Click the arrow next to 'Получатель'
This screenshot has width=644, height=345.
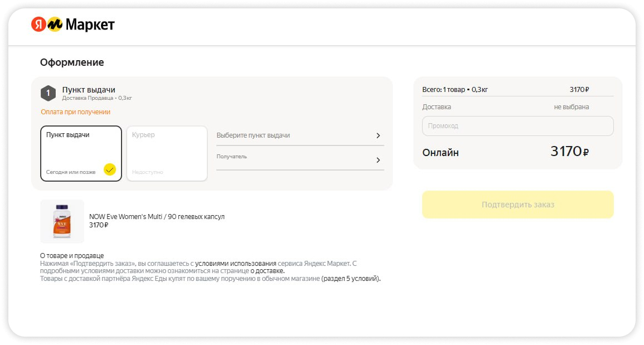[x=378, y=160]
